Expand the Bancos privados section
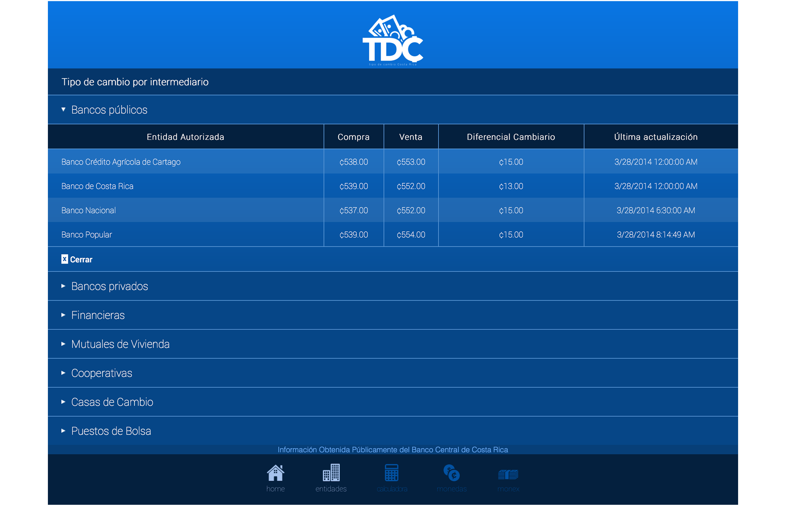Viewport: 812px width, 507px height. [x=109, y=286]
